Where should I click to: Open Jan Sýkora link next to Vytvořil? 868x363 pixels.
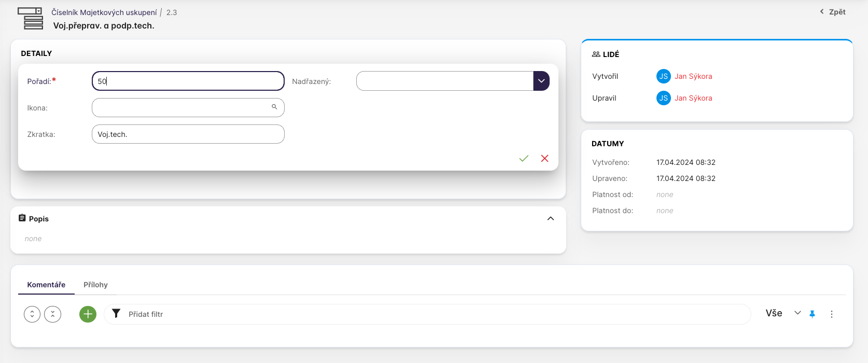pyautogui.click(x=693, y=76)
